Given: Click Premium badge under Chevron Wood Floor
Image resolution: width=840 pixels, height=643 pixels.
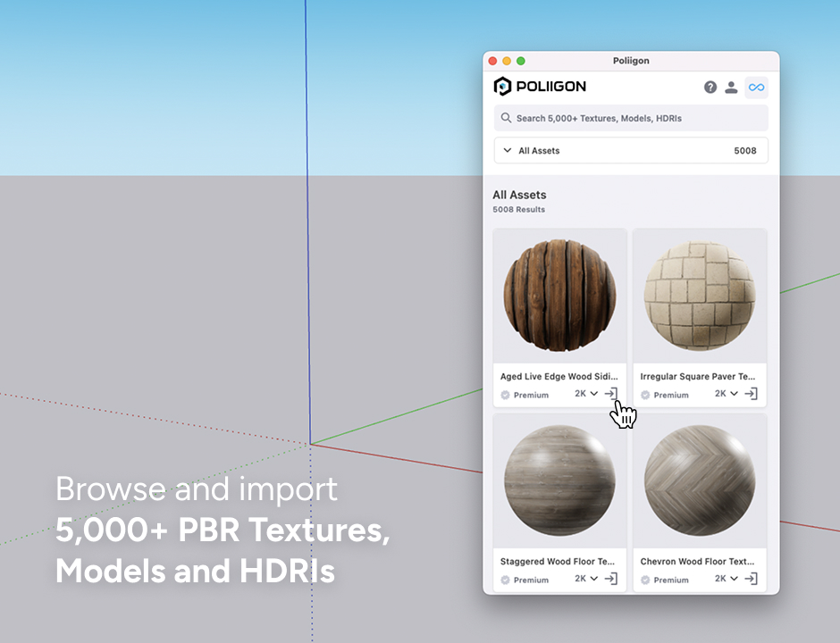Looking at the screenshot, I should point(665,580).
